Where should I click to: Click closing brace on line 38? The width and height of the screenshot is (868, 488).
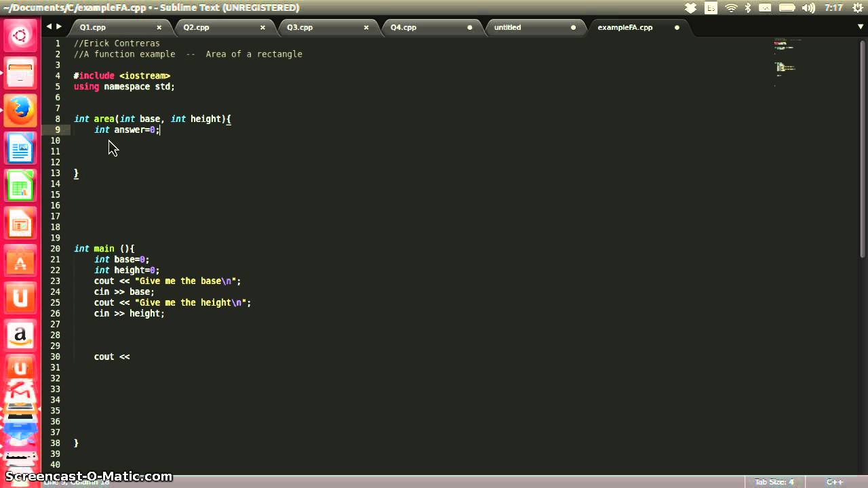point(76,443)
